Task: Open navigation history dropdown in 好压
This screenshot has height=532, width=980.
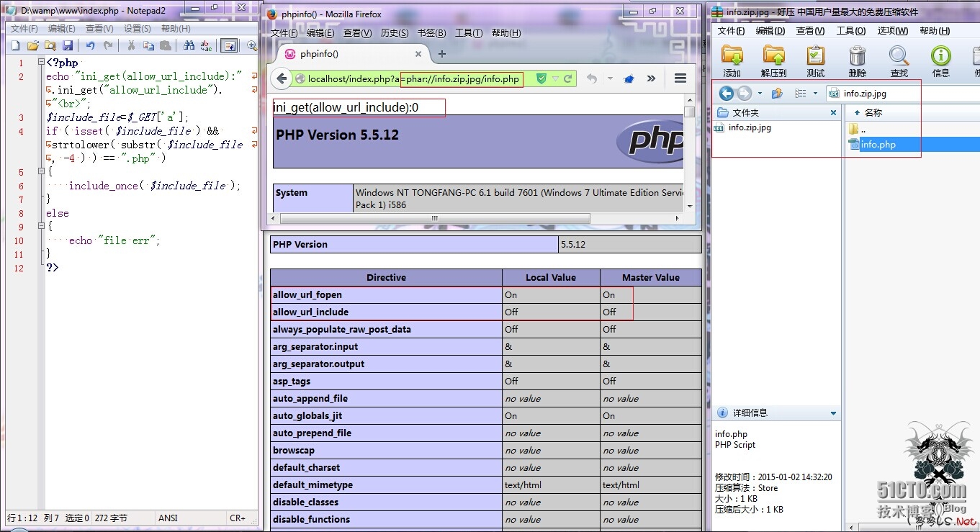Action: coord(760,94)
